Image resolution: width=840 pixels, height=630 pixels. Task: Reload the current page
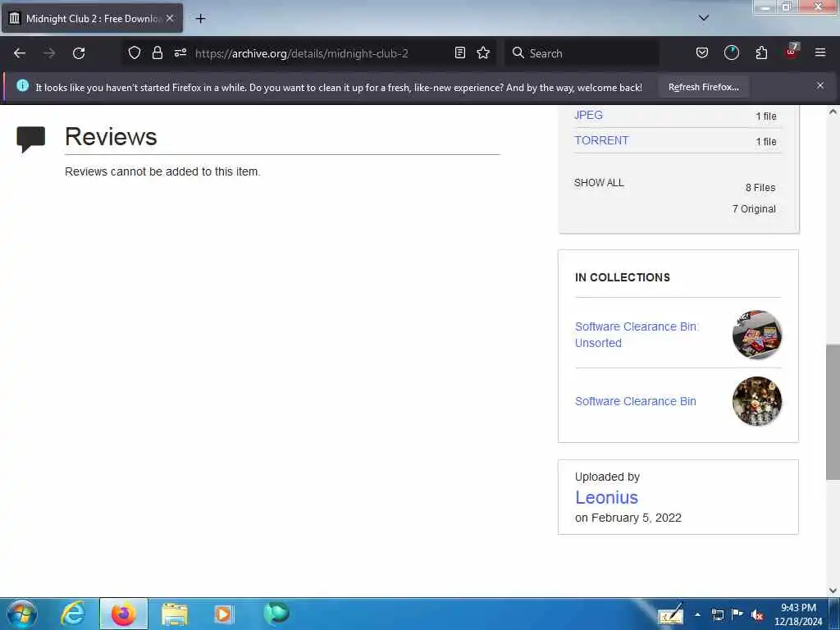79,53
